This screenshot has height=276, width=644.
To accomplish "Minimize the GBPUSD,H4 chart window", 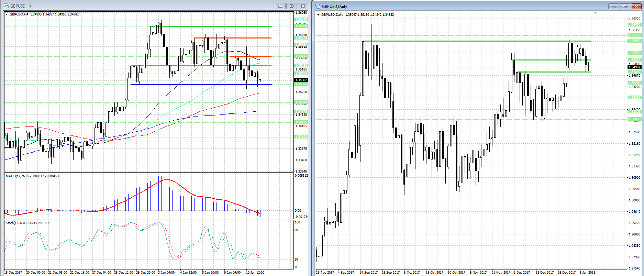I will (280, 6).
